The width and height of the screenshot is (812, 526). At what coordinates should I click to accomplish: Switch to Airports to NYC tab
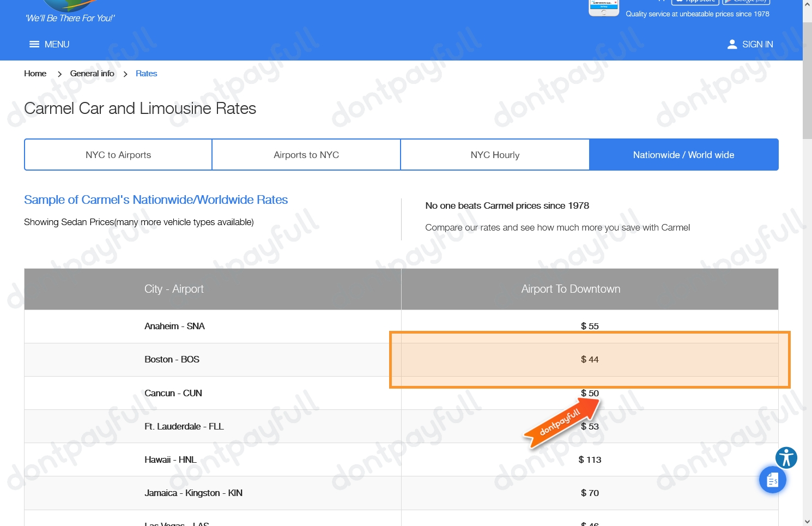(x=306, y=155)
